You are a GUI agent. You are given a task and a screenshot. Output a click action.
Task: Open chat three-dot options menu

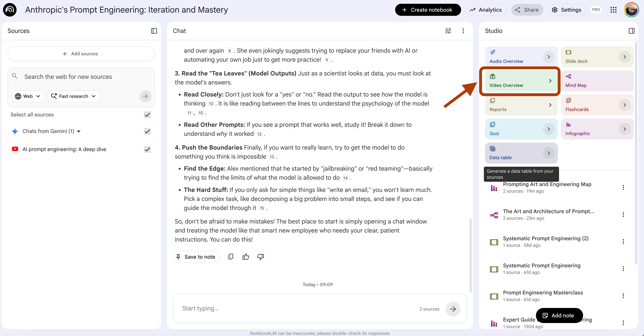(x=463, y=31)
